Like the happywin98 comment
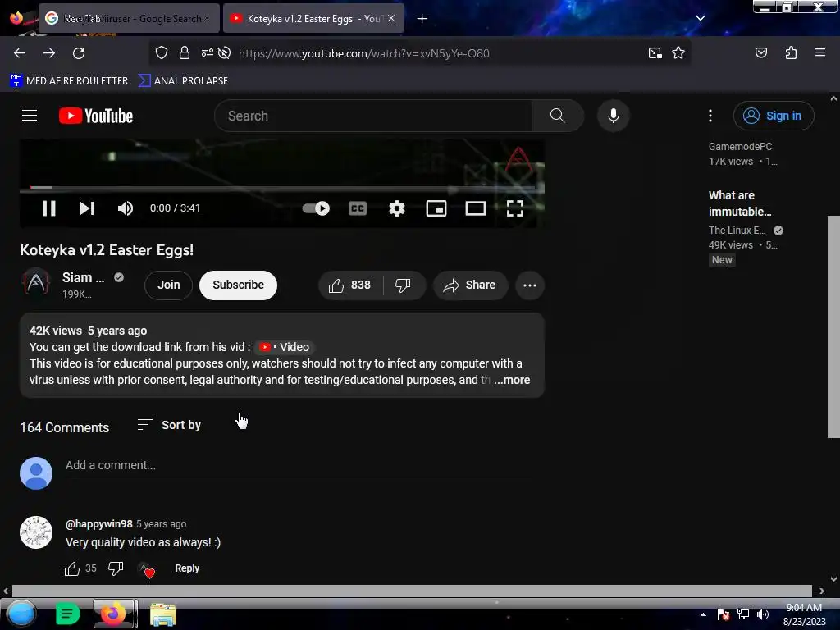 click(x=72, y=568)
